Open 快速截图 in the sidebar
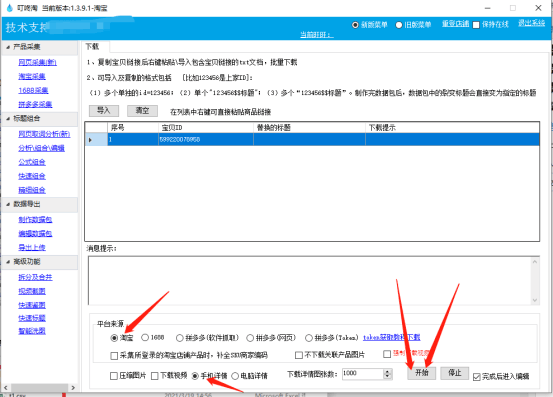This screenshot has height=397, width=553. tap(32, 305)
